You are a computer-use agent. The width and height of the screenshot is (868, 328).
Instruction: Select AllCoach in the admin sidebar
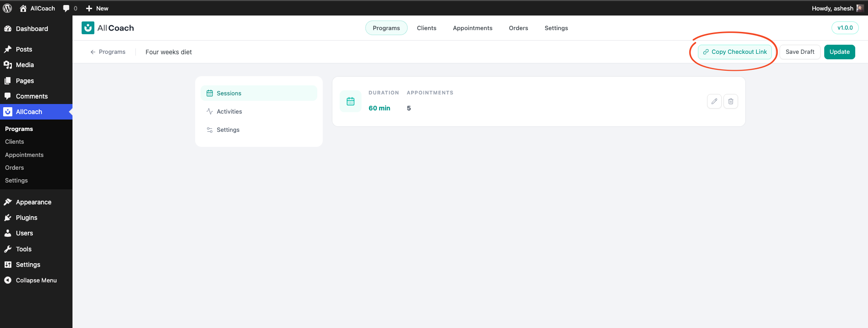36,112
